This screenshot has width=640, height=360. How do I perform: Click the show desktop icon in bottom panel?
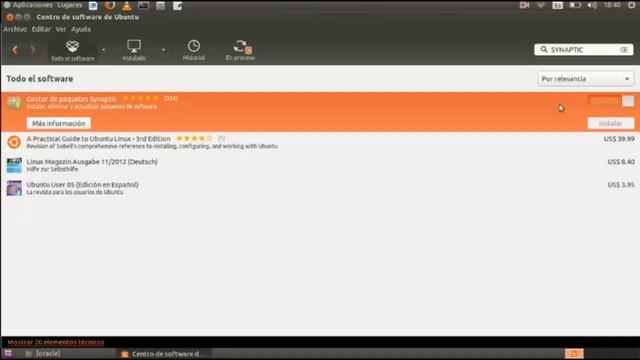[8, 353]
